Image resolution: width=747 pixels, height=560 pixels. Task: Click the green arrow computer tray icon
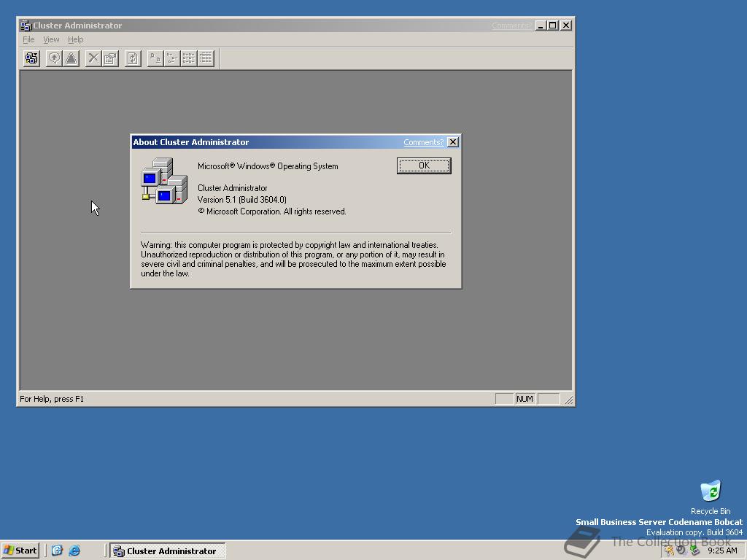click(x=694, y=551)
